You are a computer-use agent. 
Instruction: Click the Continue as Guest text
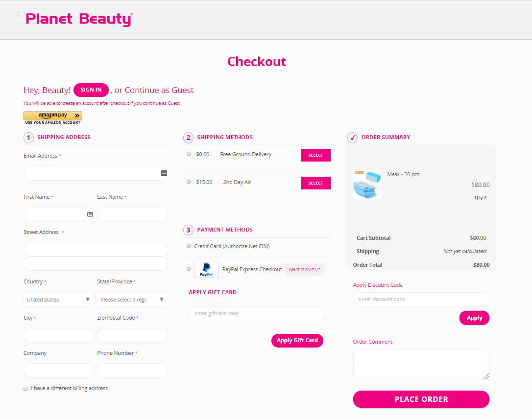click(159, 90)
